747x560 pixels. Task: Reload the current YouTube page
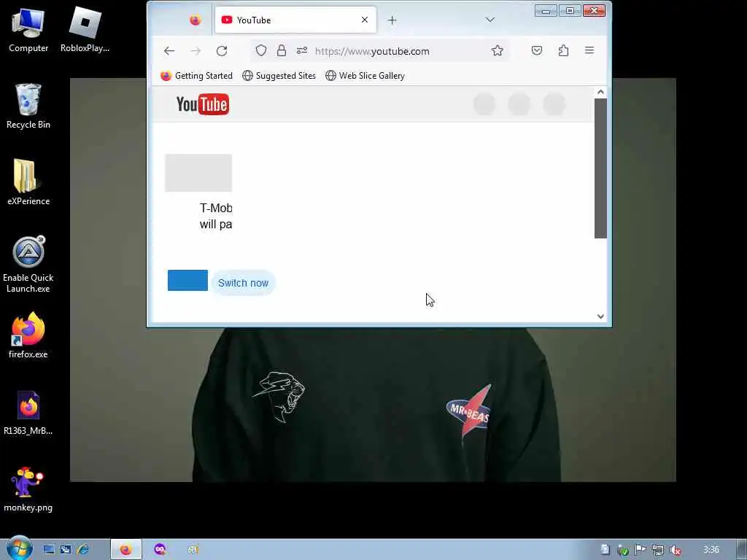222,51
